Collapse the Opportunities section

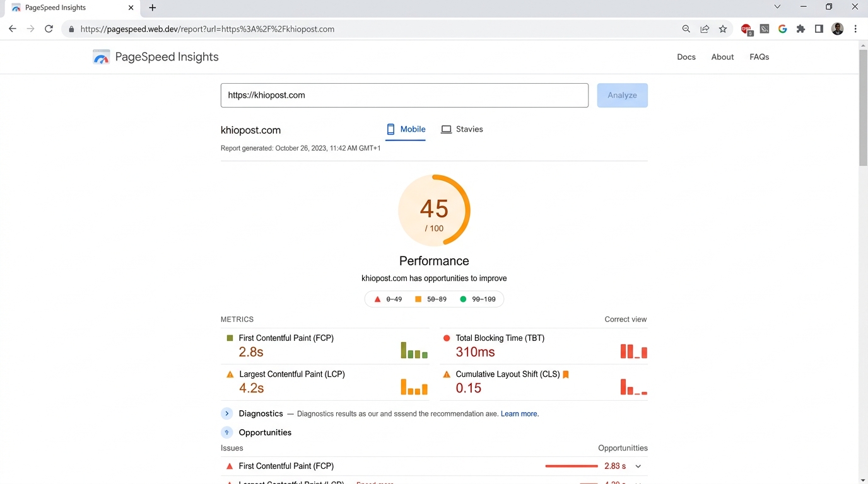click(x=227, y=432)
